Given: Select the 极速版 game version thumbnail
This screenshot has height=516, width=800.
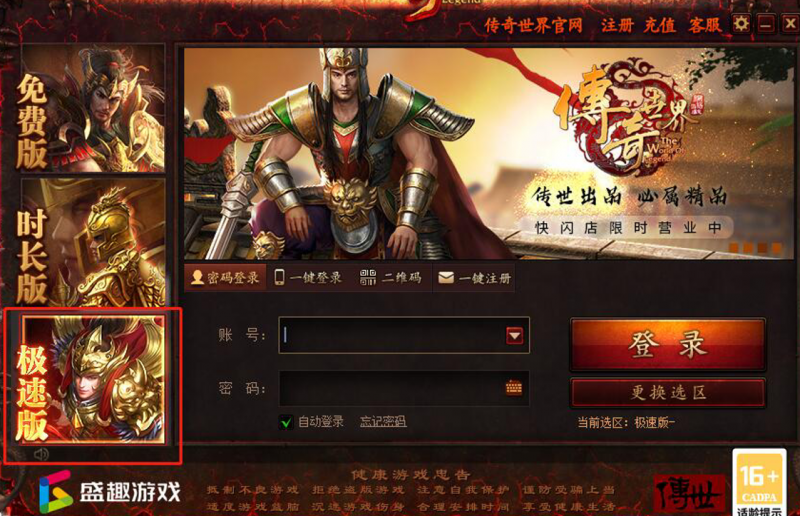Looking at the screenshot, I should click(93, 379).
